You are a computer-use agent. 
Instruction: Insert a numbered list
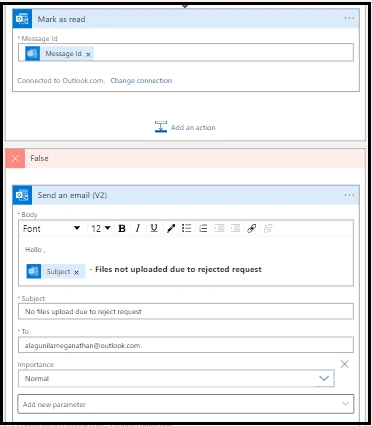click(203, 228)
